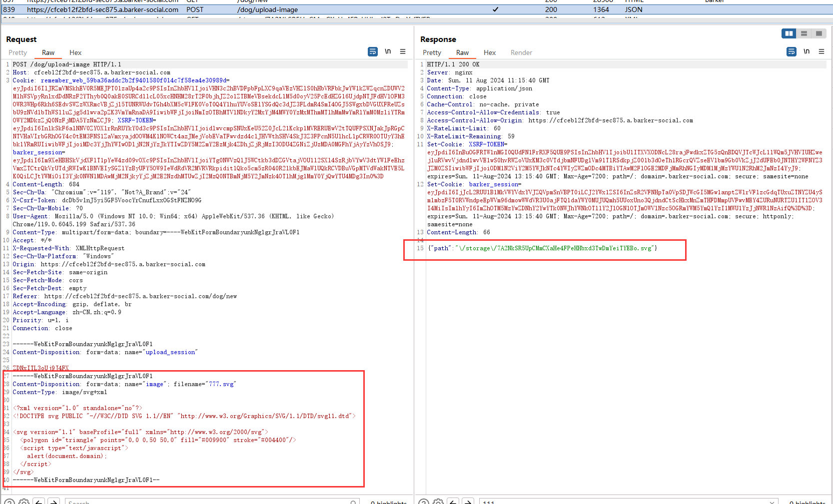
Task: Click the Request panel heading
Action: (21, 39)
